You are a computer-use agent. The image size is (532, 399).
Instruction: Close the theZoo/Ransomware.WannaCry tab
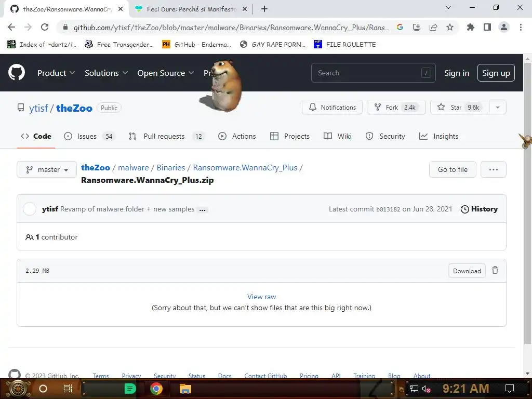click(x=121, y=9)
